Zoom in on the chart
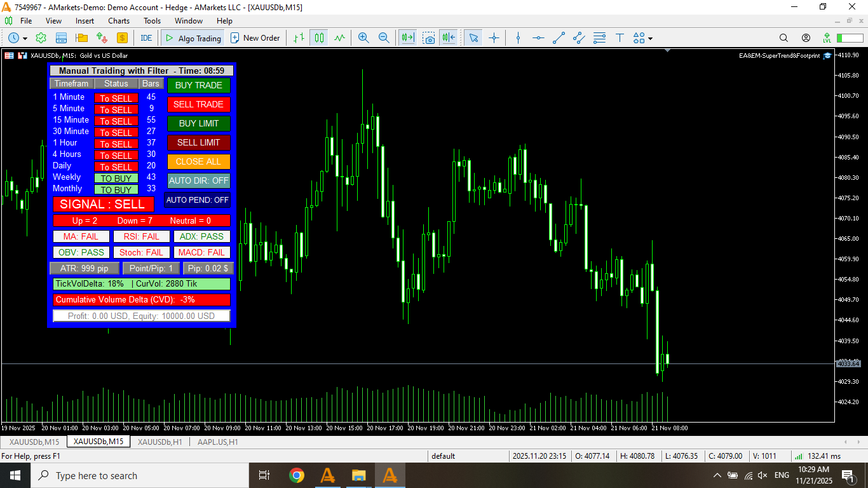868x488 pixels. point(363,37)
